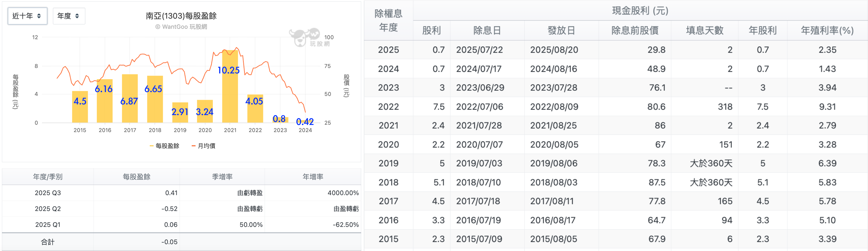Select the 2015 dividend year cell
868x251 pixels.
(389, 239)
